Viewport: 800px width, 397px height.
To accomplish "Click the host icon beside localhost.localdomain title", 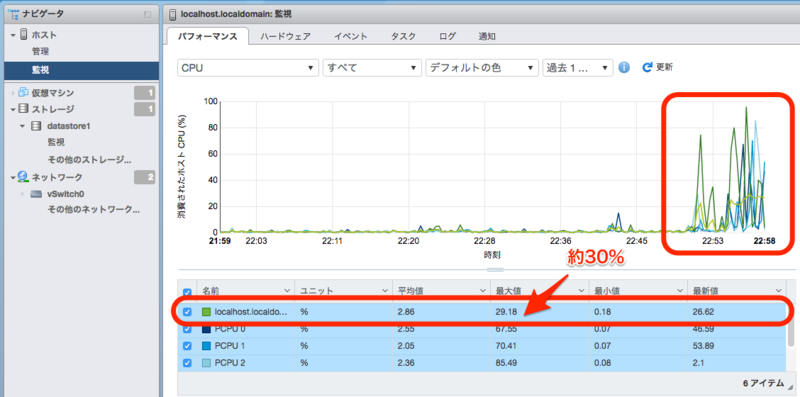I will [172, 14].
